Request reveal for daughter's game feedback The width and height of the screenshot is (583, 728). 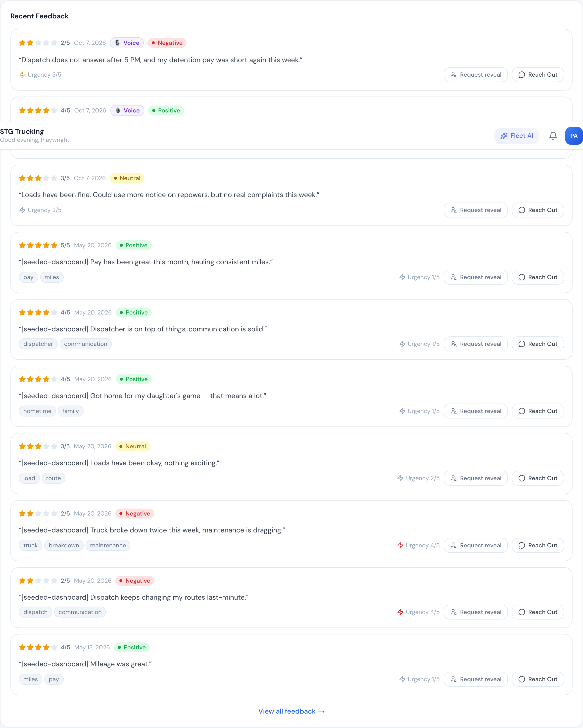pos(476,411)
